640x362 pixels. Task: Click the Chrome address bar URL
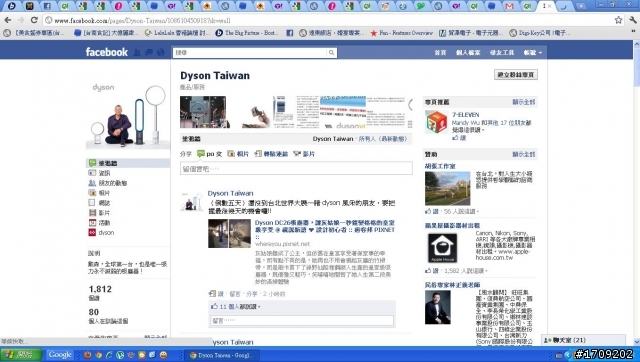142,20
